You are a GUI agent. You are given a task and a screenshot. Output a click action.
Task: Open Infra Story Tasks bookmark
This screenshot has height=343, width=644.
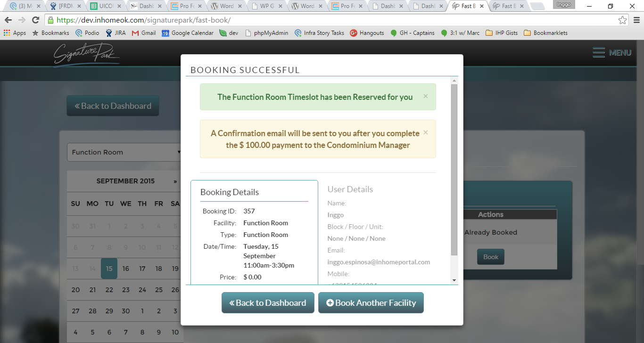point(319,33)
